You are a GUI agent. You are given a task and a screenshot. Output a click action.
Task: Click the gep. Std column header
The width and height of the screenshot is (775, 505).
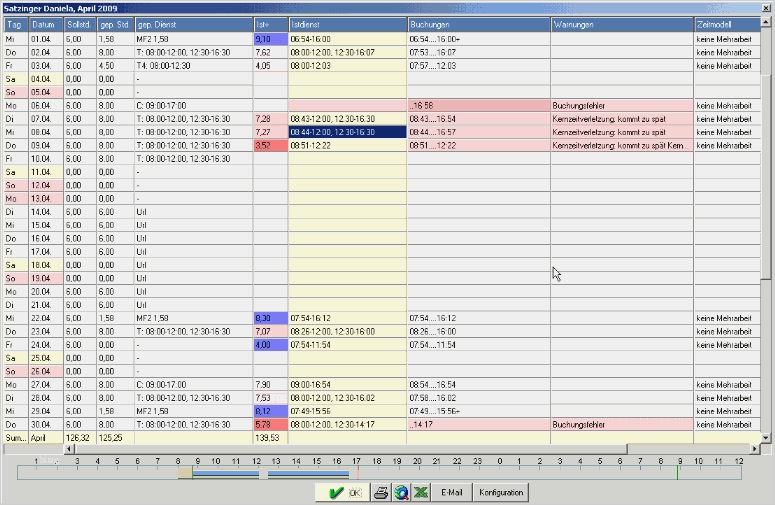tap(115, 25)
